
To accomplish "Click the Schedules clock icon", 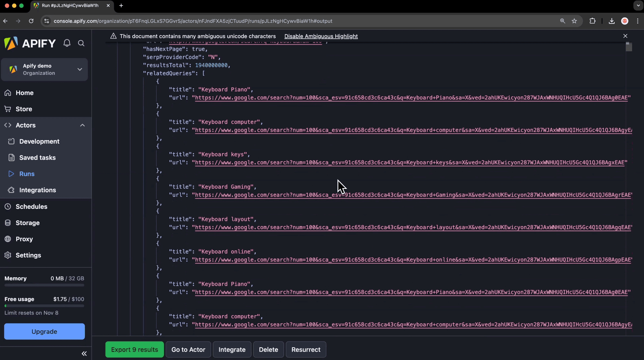I will (x=8, y=207).
